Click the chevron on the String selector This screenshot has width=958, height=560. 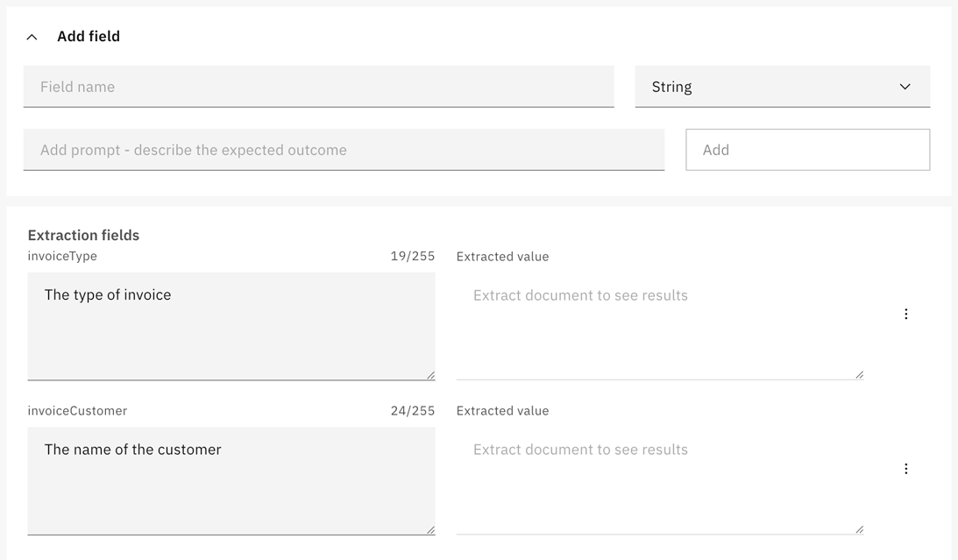[x=905, y=87]
